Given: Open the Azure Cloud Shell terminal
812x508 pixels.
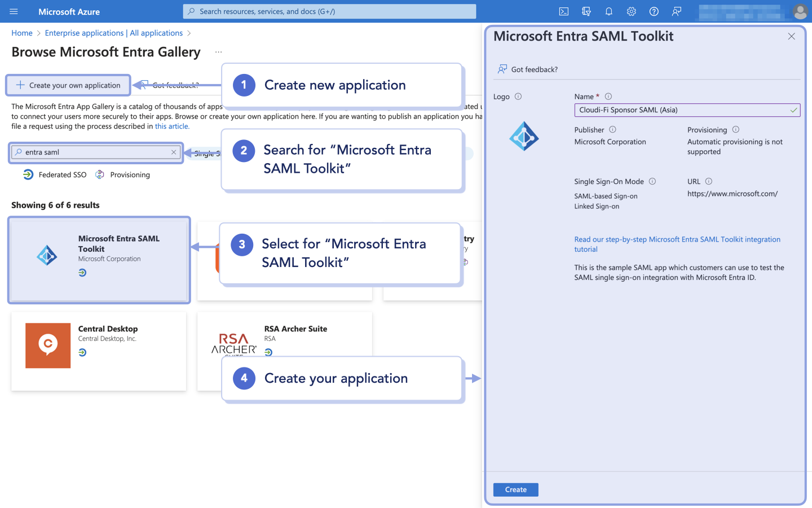Looking at the screenshot, I should 564,11.
